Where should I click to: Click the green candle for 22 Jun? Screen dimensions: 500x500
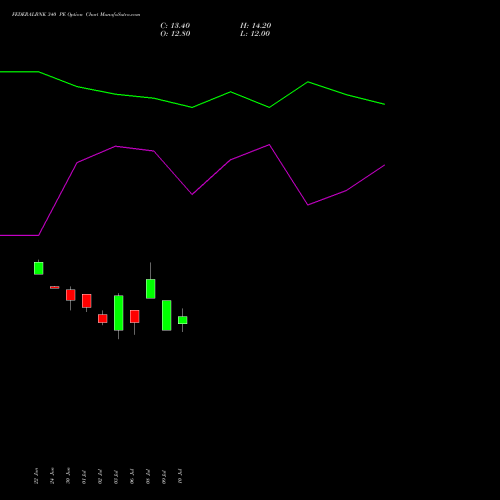click(39, 268)
